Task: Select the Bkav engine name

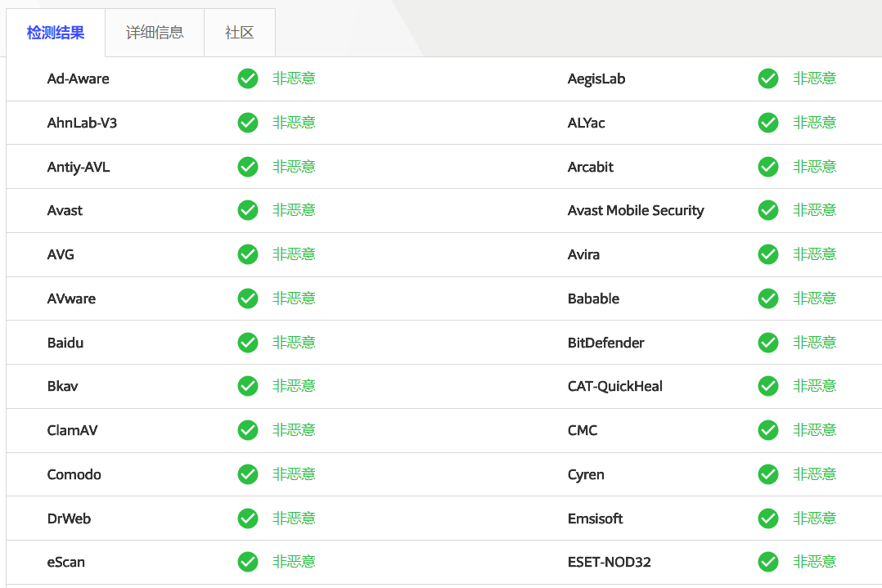Action: click(x=62, y=386)
